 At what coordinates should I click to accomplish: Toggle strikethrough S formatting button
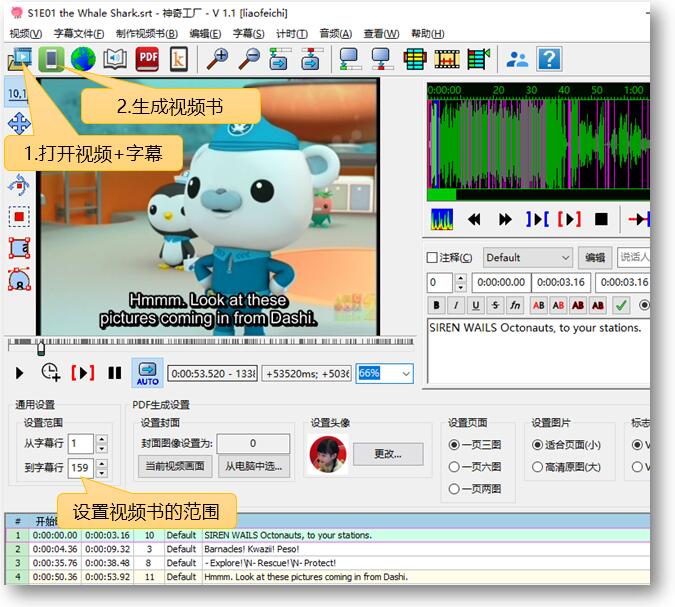(x=495, y=305)
